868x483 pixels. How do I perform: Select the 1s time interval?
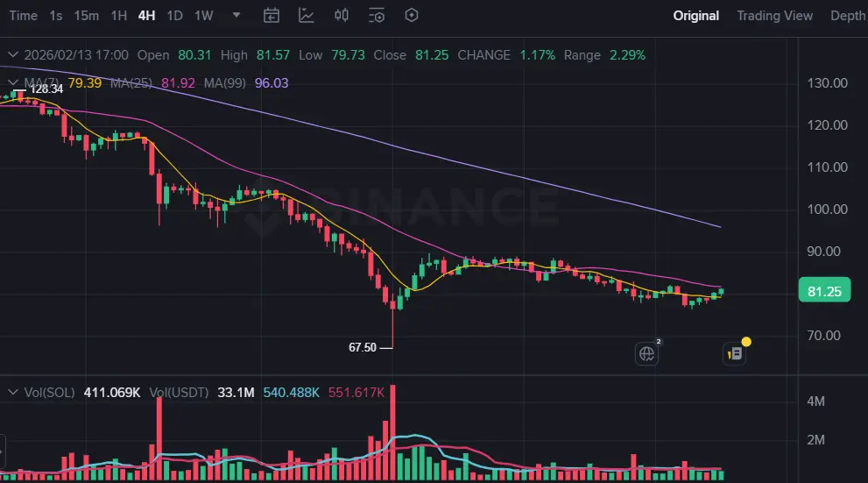click(x=56, y=16)
